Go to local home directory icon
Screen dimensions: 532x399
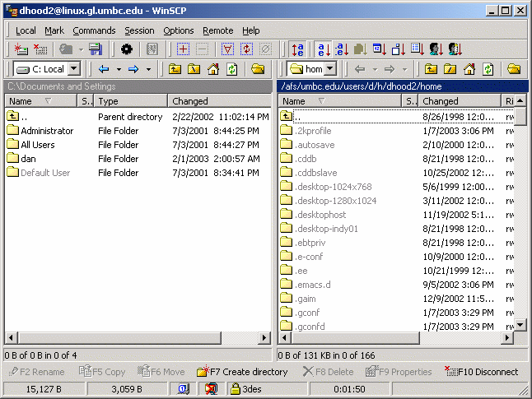[x=213, y=69]
